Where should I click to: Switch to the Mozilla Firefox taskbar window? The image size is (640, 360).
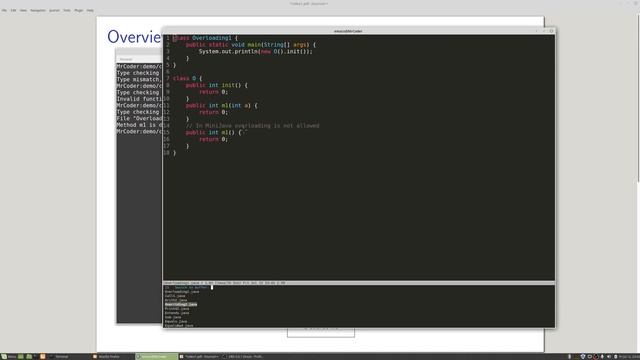click(x=109, y=356)
